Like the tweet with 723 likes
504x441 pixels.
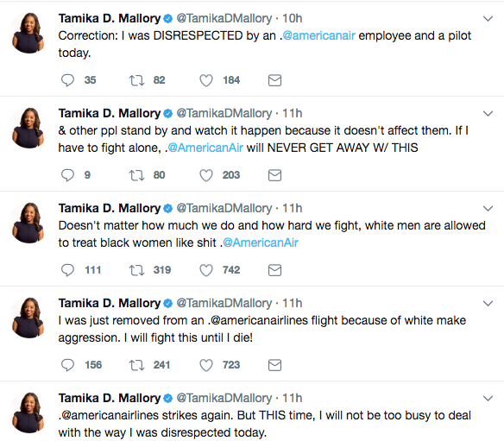(x=206, y=365)
